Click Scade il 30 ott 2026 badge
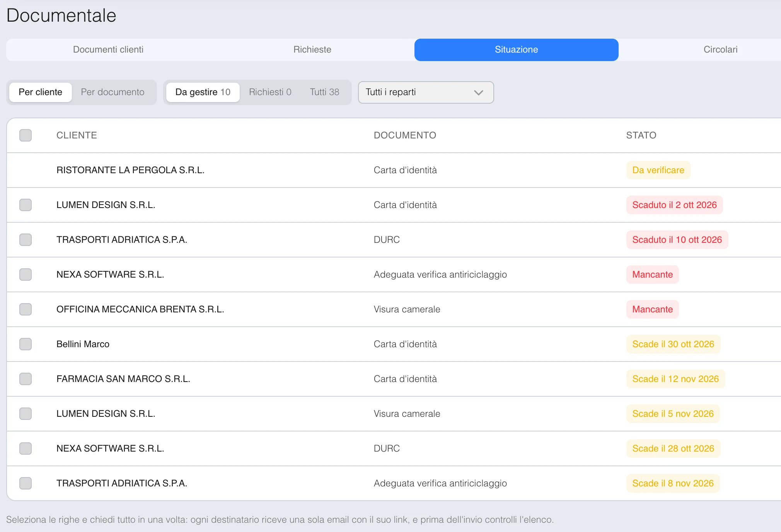781x532 pixels. tap(673, 344)
